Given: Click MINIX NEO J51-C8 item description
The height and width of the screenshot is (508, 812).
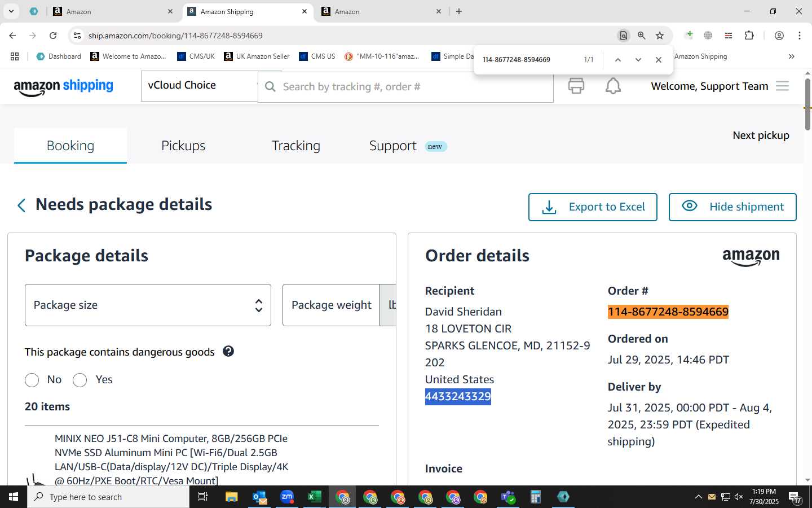Looking at the screenshot, I should [x=171, y=459].
